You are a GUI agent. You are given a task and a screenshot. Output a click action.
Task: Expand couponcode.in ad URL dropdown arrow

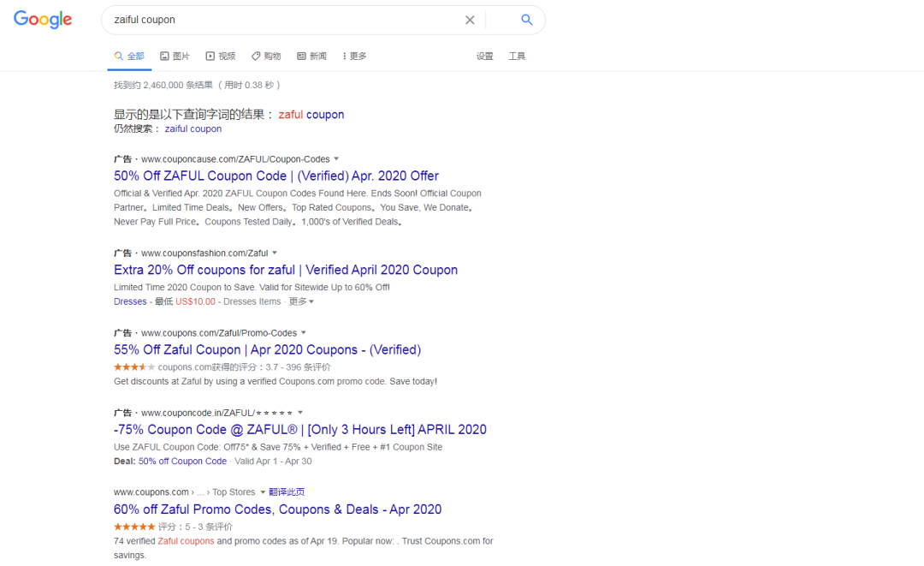pyautogui.click(x=300, y=413)
